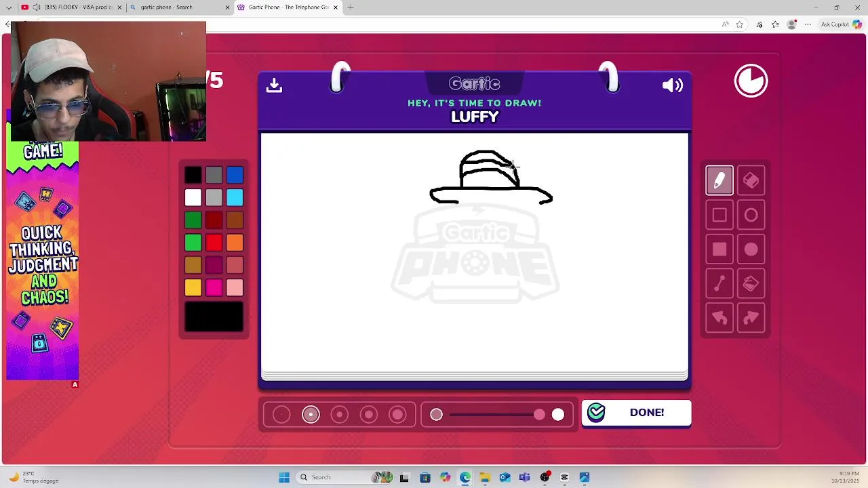The image size is (868, 488).
Task: Select the Gartic Phone browser tab
Action: tap(288, 7)
